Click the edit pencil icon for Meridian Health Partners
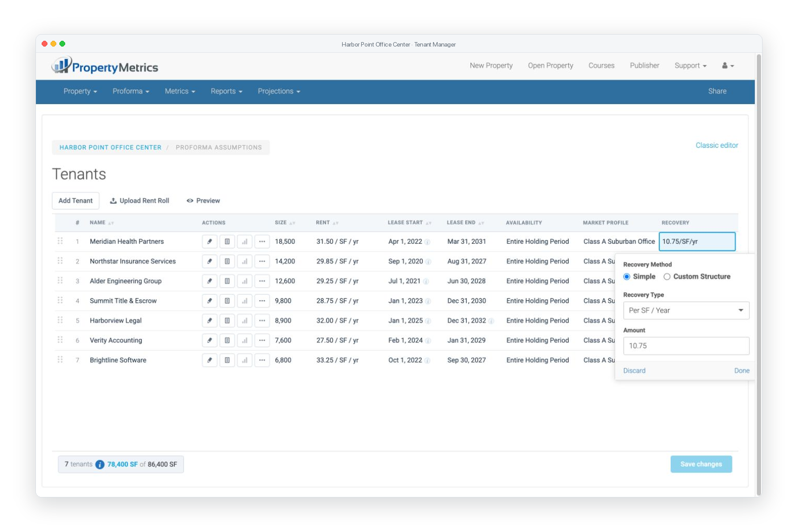This screenshot has width=798, height=532. [x=210, y=242]
